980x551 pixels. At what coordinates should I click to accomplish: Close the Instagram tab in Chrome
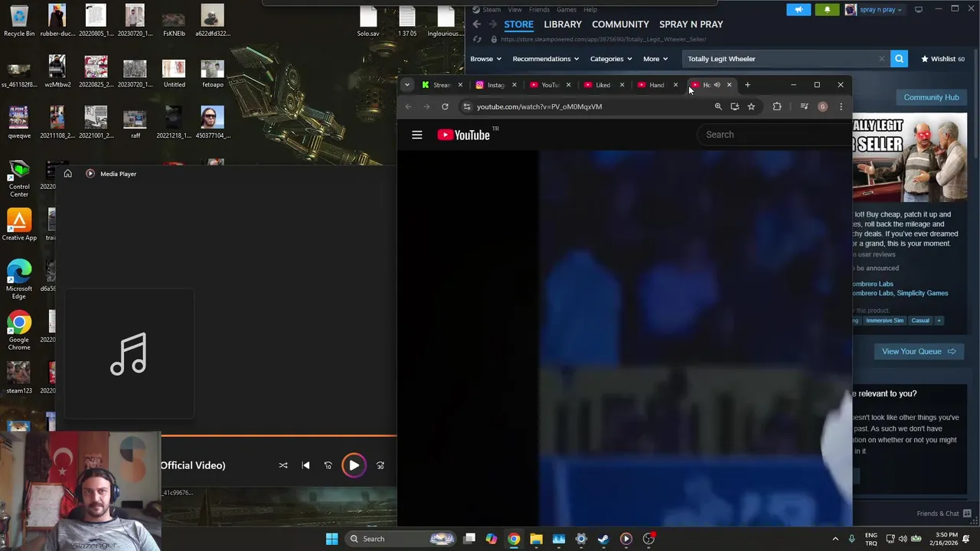514,85
